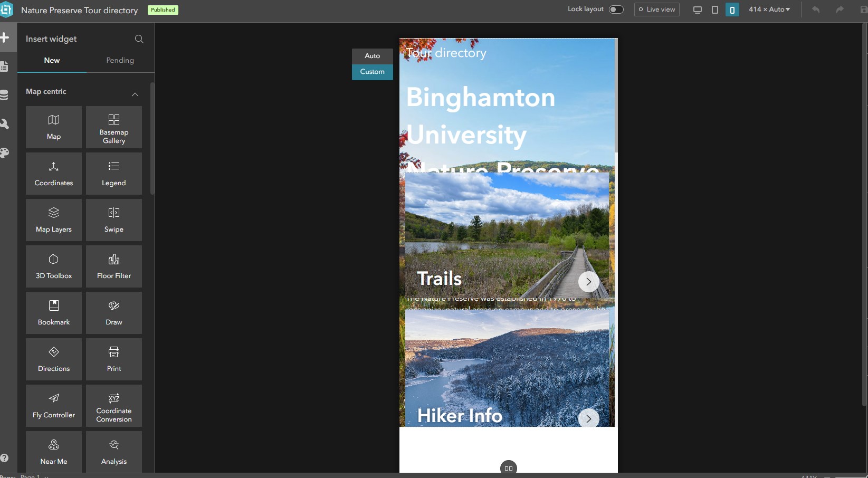Open the Page panel in the sidebar
Viewport: 868px width, 478px height.
(x=5, y=66)
